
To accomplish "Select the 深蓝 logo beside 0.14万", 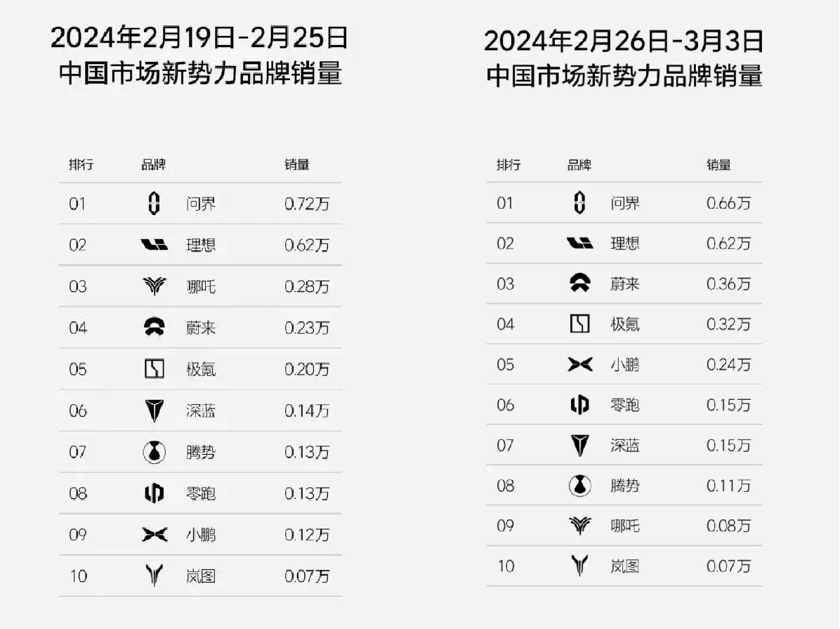I will pos(154,410).
